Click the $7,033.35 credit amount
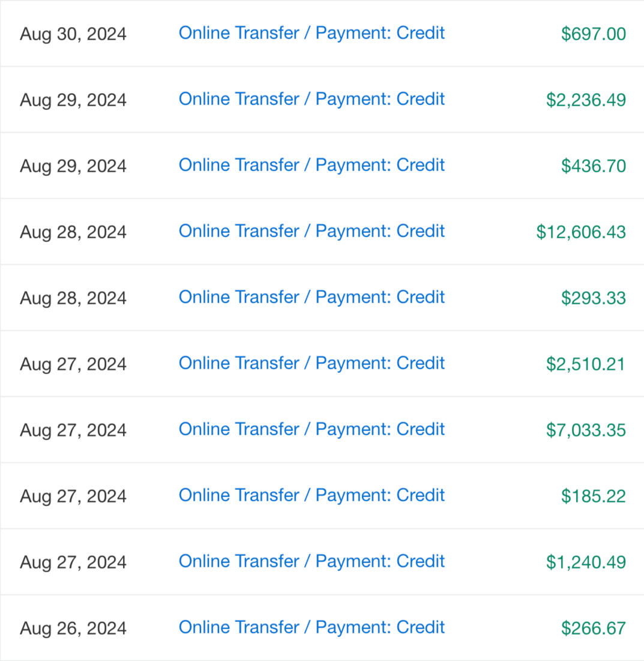644x661 pixels. (x=585, y=430)
